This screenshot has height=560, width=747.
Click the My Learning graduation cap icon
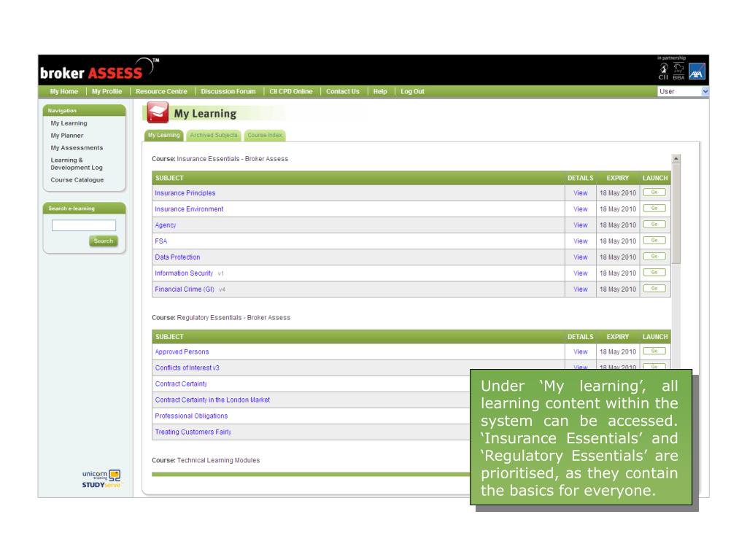coord(158,113)
